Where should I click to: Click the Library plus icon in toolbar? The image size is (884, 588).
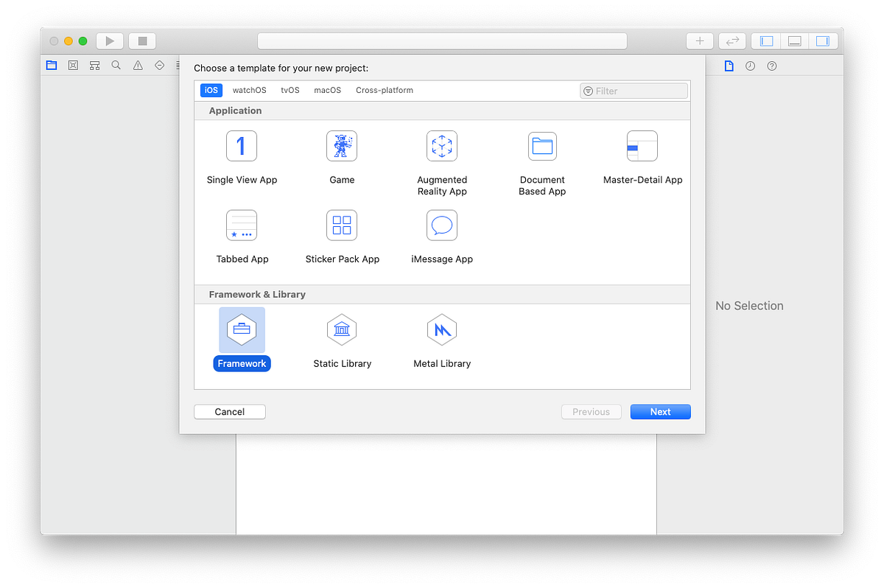[699, 41]
